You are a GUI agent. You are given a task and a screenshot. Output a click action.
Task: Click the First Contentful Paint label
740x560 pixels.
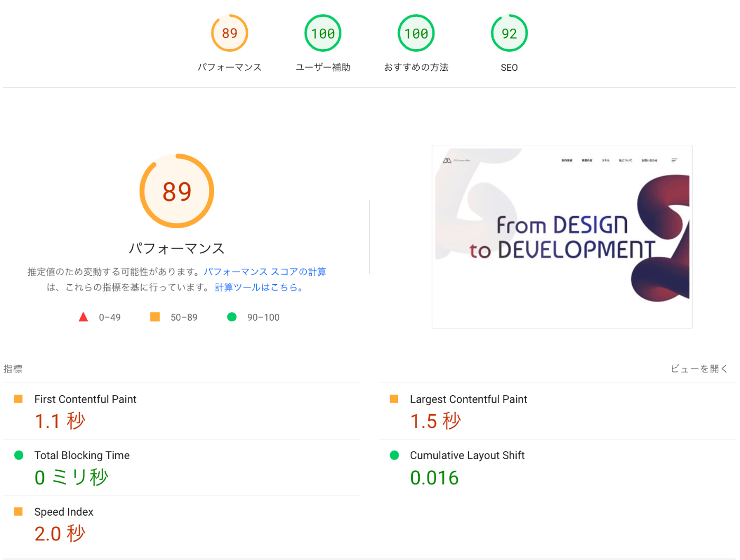[x=85, y=399]
